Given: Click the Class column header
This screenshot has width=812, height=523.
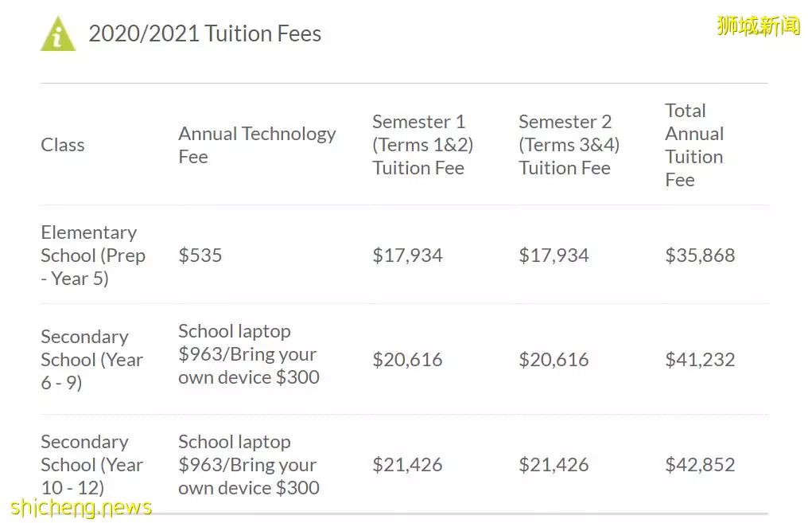Looking at the screenshot, I should 63,145.
